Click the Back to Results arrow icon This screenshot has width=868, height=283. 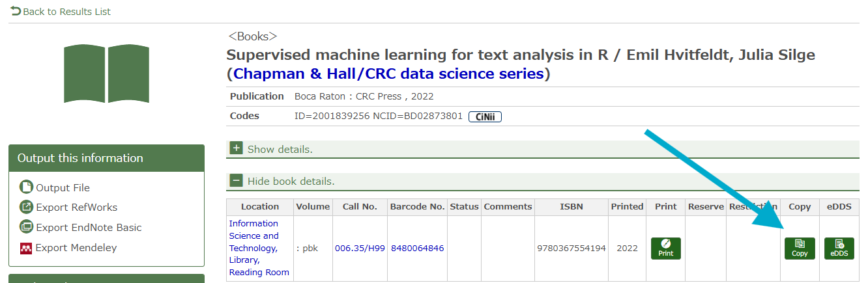pos(16,11)
